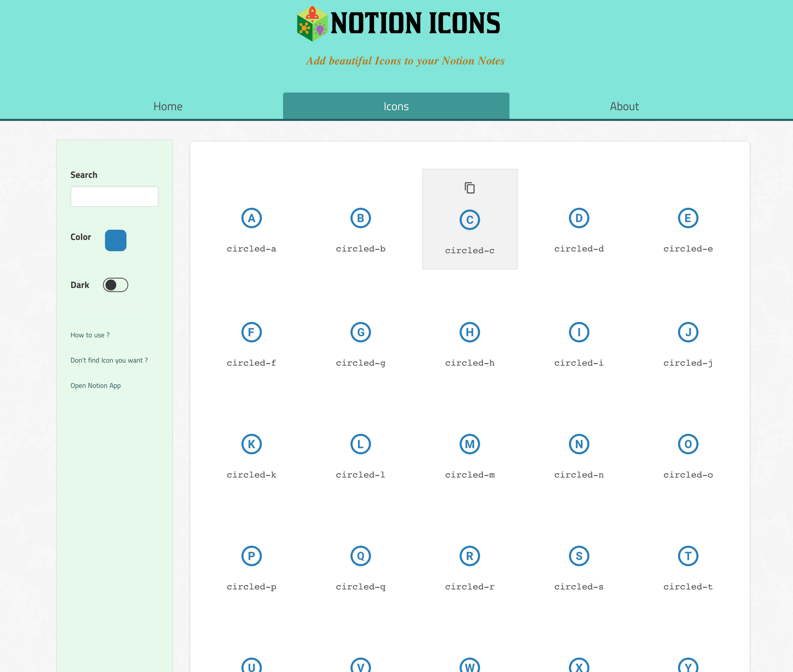Click the circled-r label text

(x=470, y=586)
